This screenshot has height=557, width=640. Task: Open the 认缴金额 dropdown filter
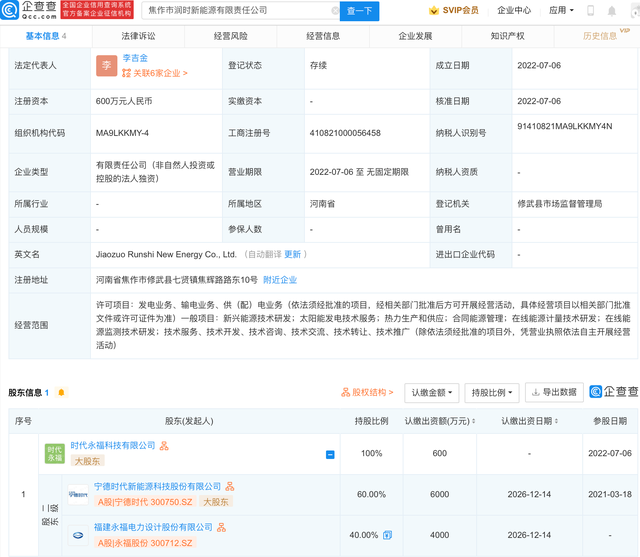(431, 393)
